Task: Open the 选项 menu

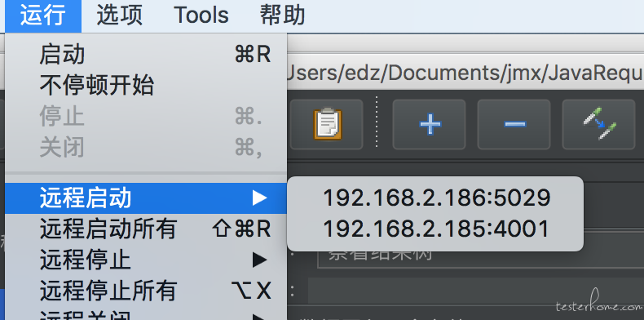Action: point(120,16)
